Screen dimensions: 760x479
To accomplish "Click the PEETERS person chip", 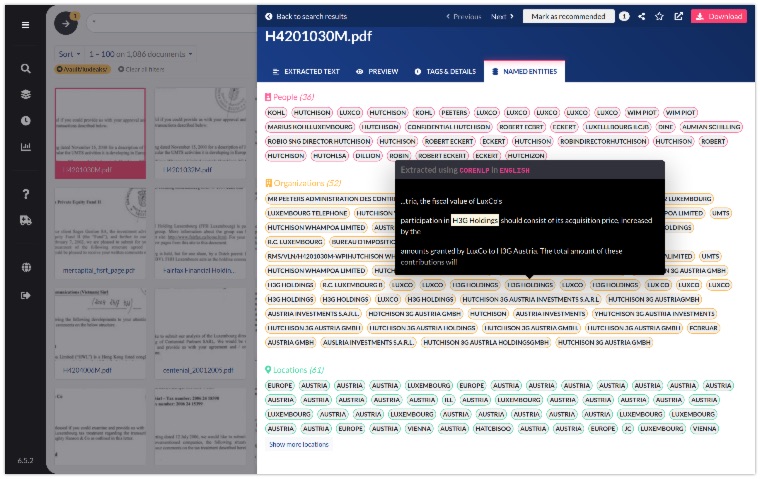I will point(454,112).
